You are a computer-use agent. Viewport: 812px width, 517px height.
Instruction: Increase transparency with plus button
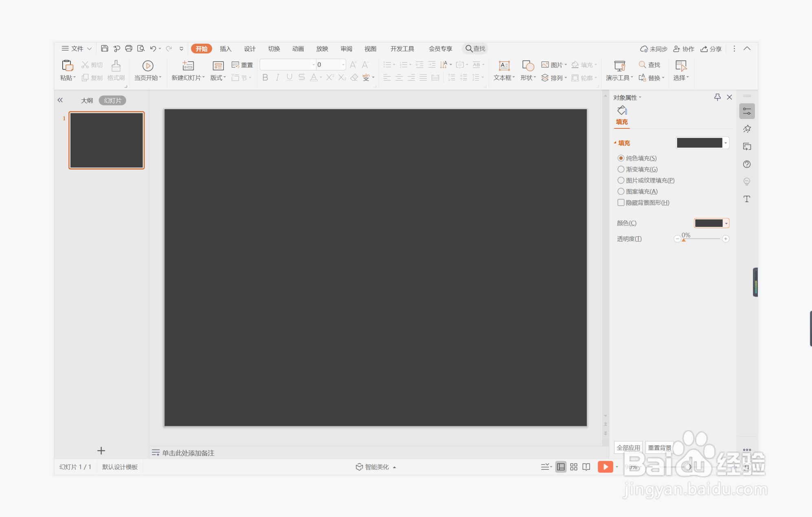pos(726,239)
